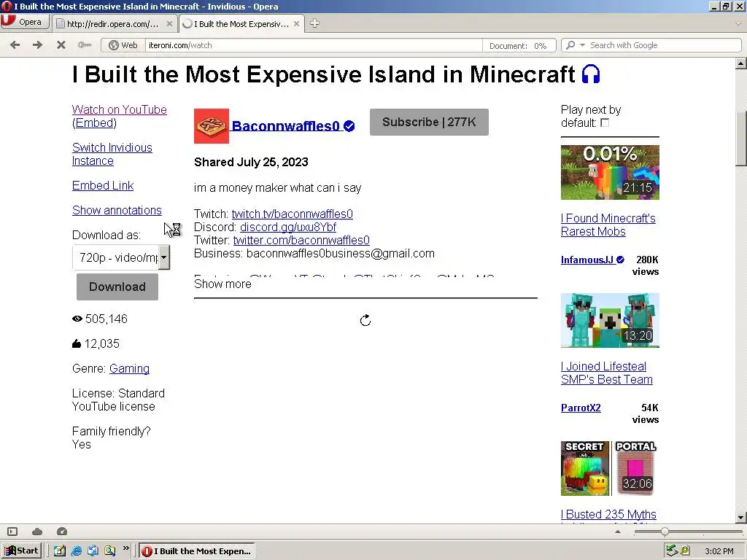Click the Search with Google field
This screenshot has width=747, height=560.
click(664, 45)
